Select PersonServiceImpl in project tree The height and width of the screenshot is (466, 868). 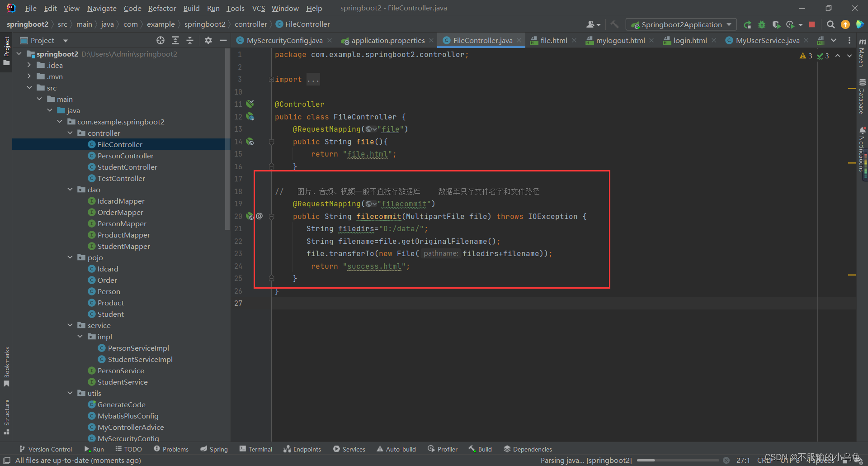tap(138, 348)
